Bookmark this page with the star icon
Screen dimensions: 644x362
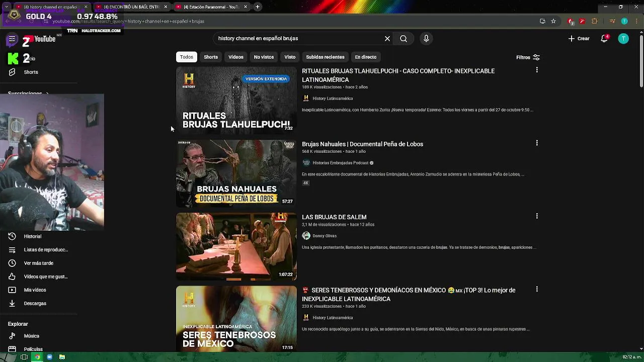point(553,21)
